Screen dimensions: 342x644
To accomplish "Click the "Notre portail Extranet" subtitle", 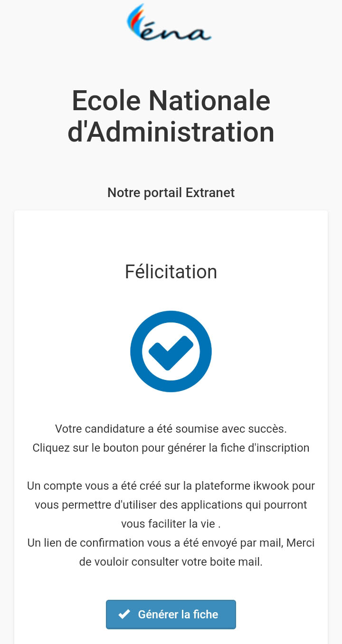I will click(171, 193).
